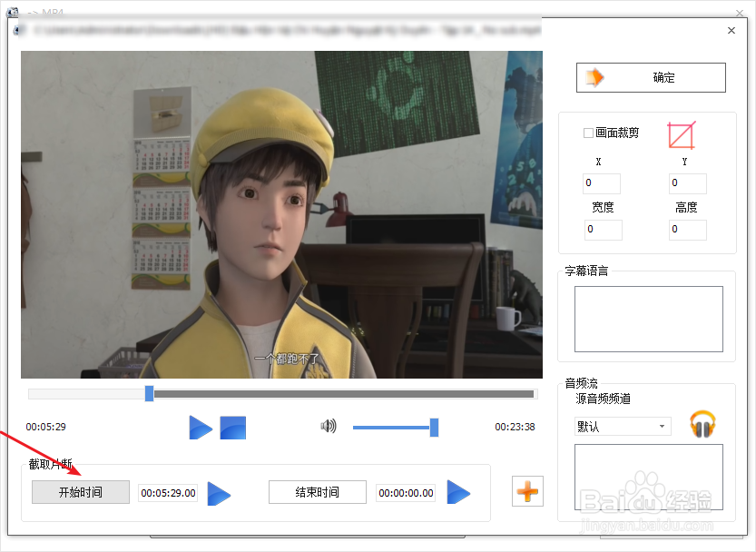This screenshot has height=552, width=756.
Task: Adjust the volume slider handle
Action: tap(435, 428)
